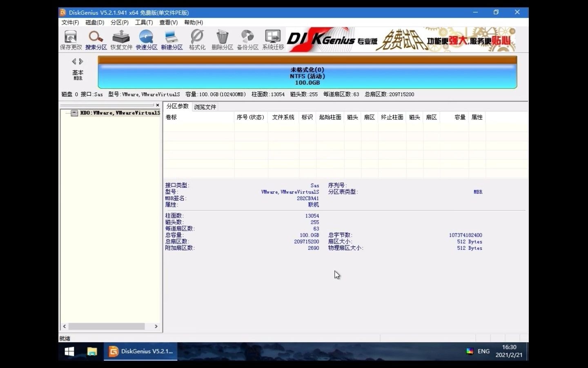
Task: Click the cylinders value 13054 in details
Action: click(x=312, y=216)
